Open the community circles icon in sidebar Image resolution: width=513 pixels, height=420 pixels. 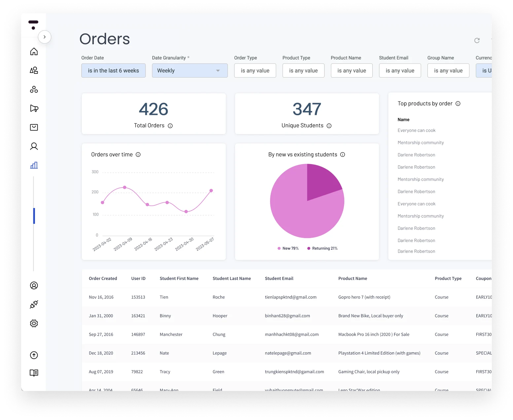pos(34,89)
